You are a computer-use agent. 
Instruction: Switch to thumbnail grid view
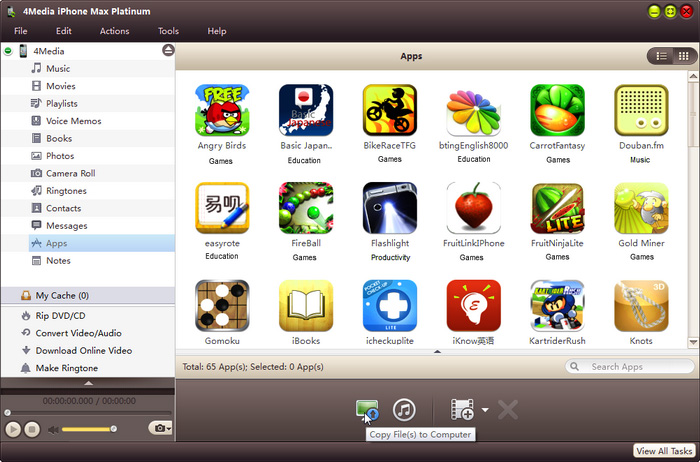(683, 57)
